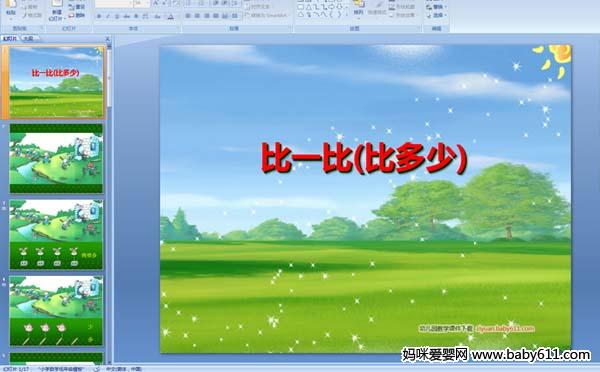Viewport: 600px width, 372px height.
Task: Select slide 3 thumbnail with four rabbits
Action: [x=56, y=234]
